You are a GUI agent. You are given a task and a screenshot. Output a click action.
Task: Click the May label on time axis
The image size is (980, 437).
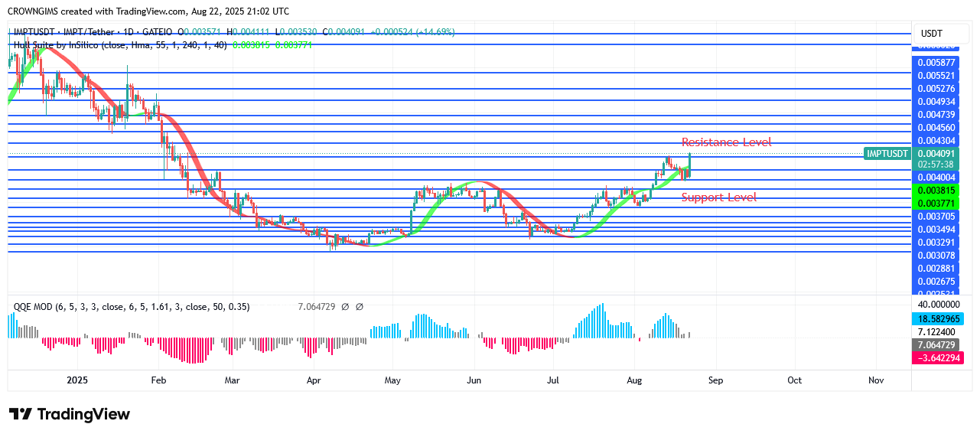[x=392, y=380]
